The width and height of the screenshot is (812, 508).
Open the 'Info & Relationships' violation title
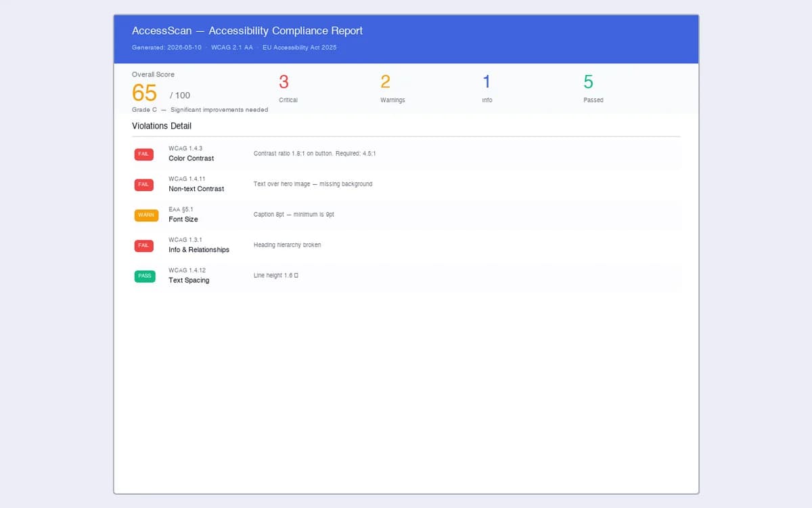click(199, 250)
